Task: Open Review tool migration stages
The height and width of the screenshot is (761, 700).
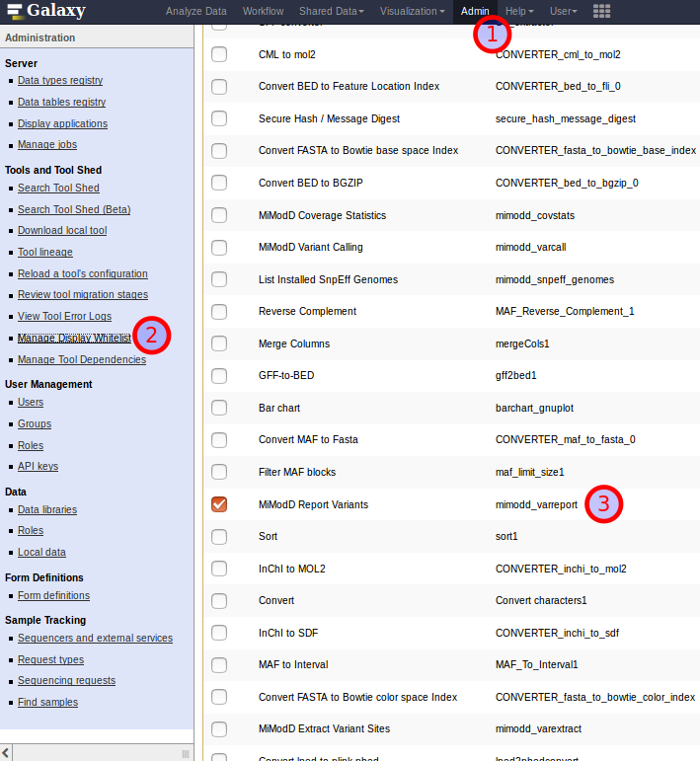Action: pos(83,294)
